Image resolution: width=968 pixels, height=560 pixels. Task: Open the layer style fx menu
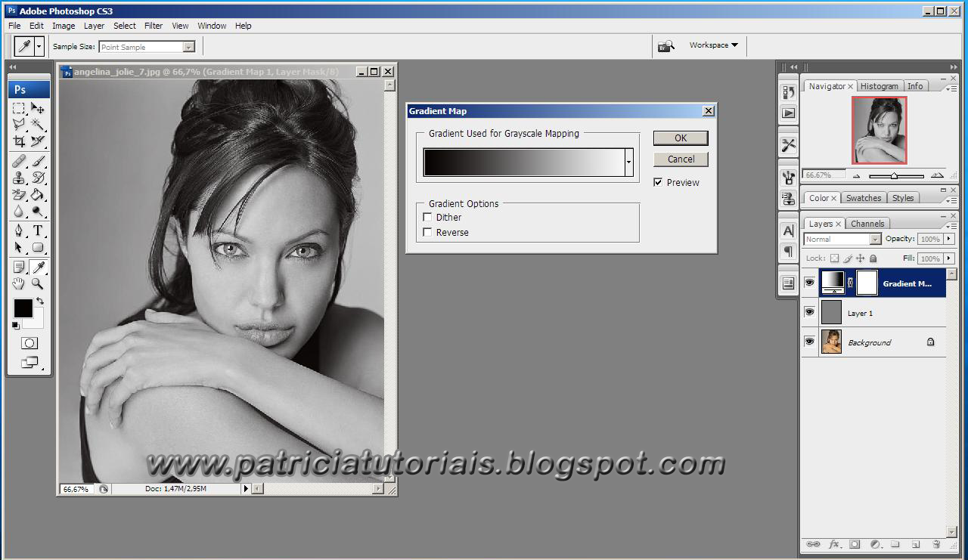coord(834,544)
